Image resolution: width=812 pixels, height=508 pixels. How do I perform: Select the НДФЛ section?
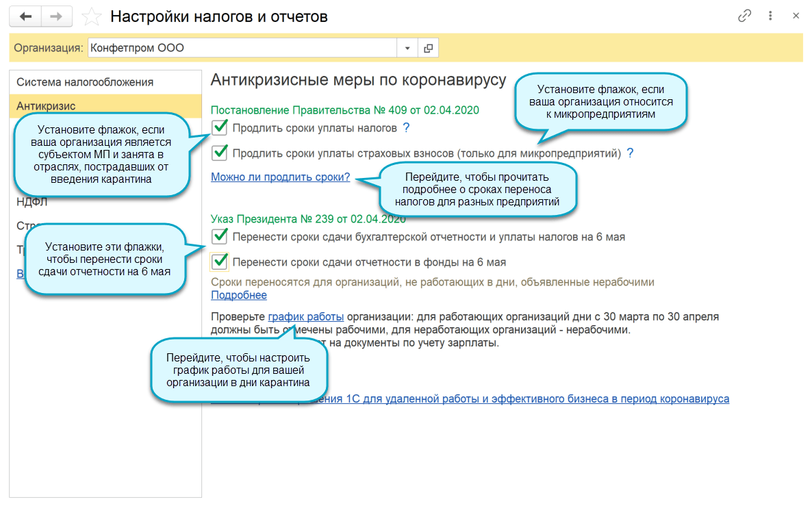[32, 202]
